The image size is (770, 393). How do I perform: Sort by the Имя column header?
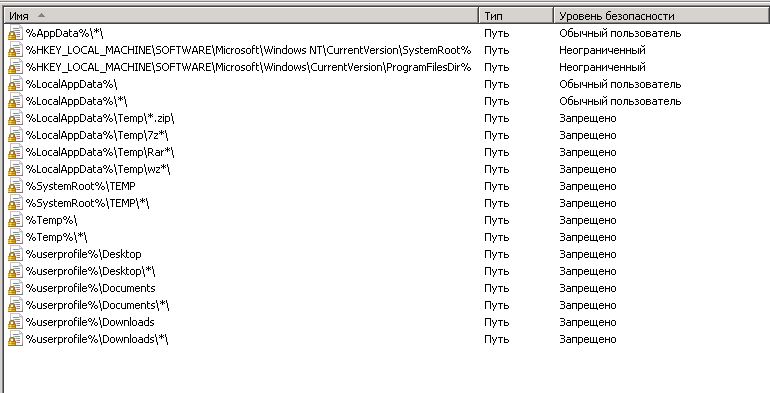click(241, 16)
